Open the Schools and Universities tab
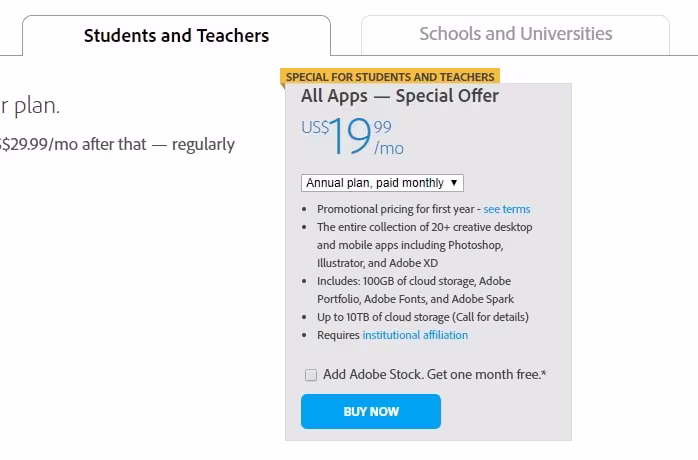 (x=515, y=34)
